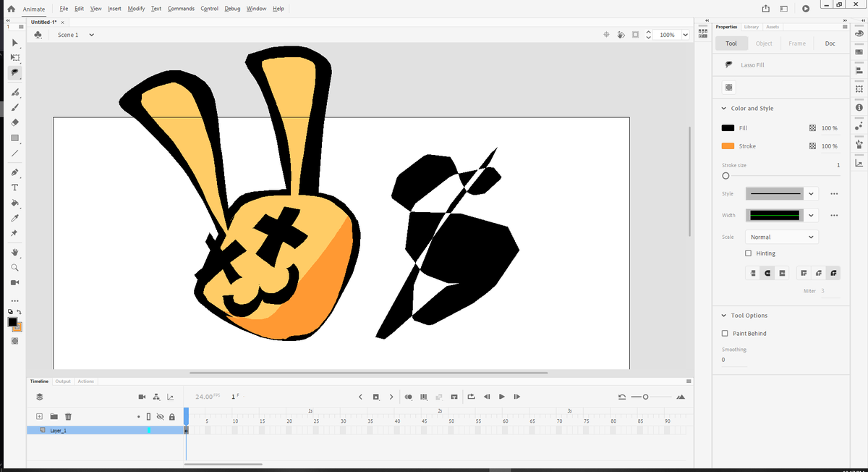This screenshot has height=472, width=868.
Task: Collapse the Color and Style section
Action: pos(724,109)
